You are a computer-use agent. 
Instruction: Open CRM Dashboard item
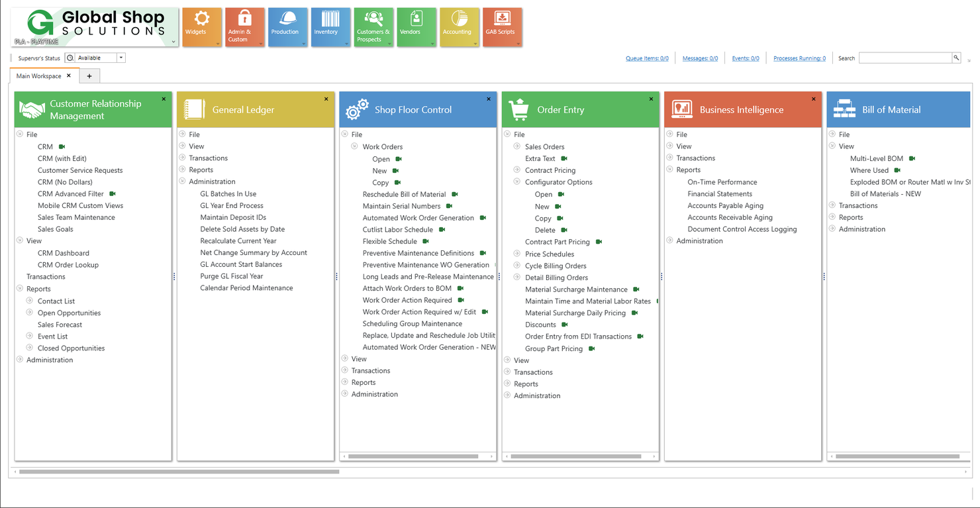64,253
